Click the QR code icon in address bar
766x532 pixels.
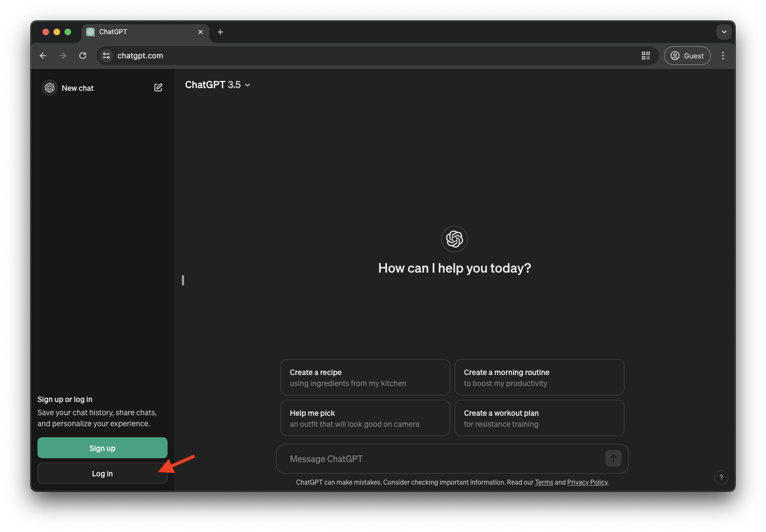pos(646,56)
